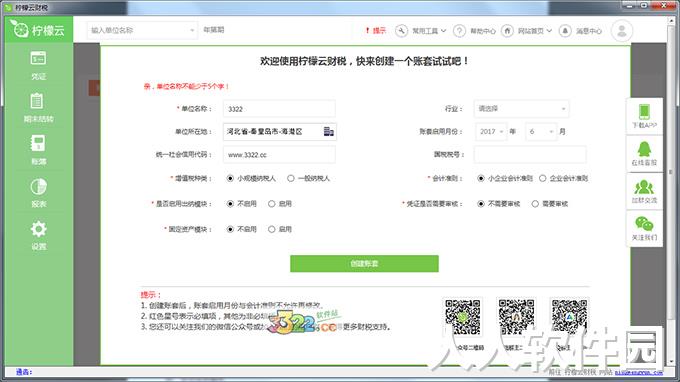Select 不启用 for 出纳模块
Screen dimensions: 680x382
click(230, 204)
